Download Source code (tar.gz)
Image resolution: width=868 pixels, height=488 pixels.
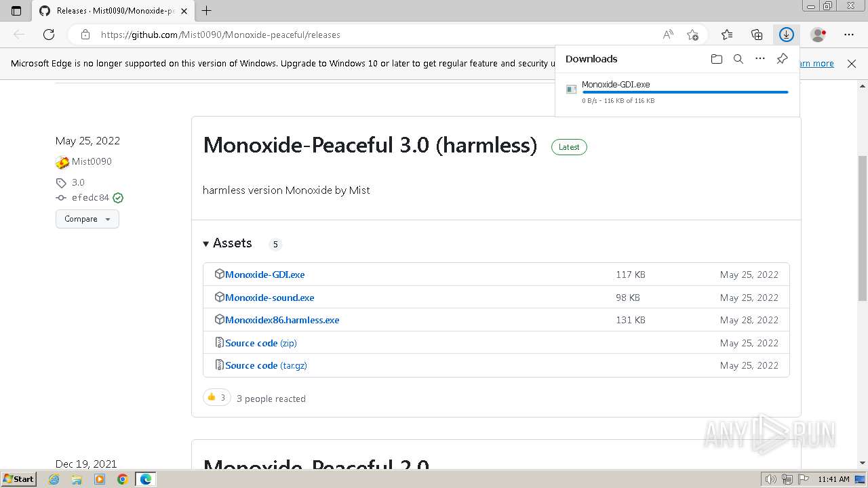(266, 365)
